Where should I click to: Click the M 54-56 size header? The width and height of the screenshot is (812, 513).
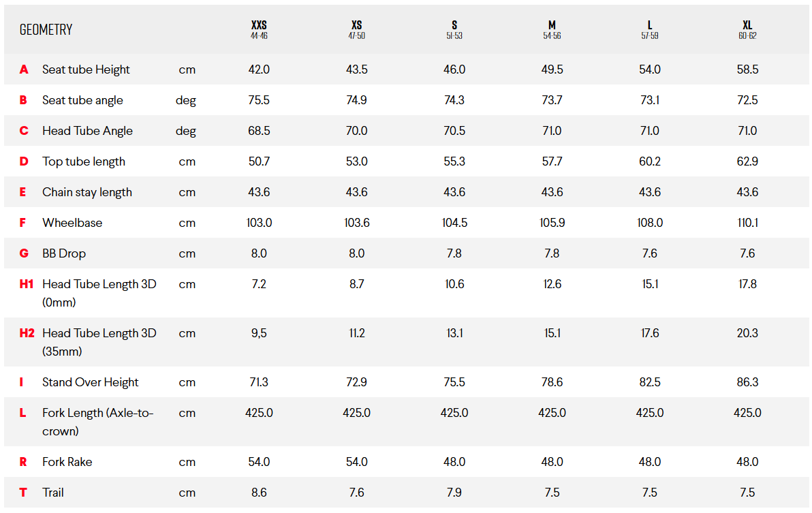(x=552, y=29)
